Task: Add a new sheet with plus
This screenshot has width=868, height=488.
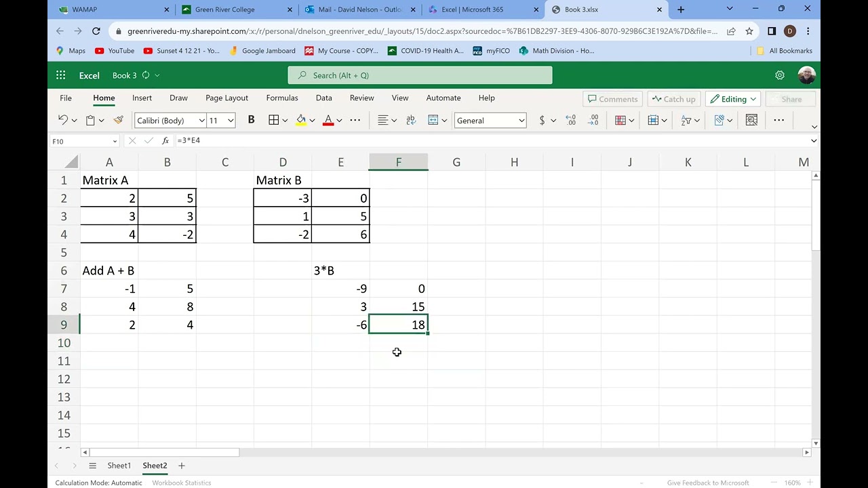Action: pyautogui.click(x=181, y=466)
